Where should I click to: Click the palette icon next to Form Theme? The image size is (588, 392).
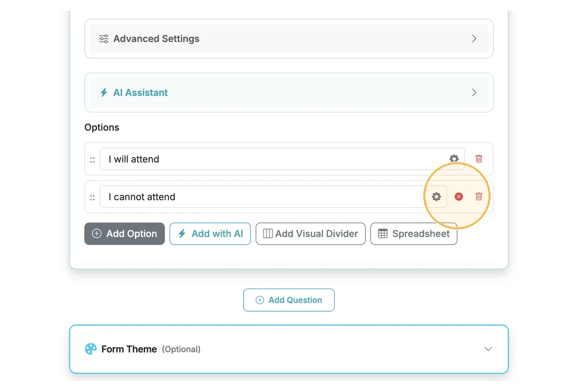(91, 349)
